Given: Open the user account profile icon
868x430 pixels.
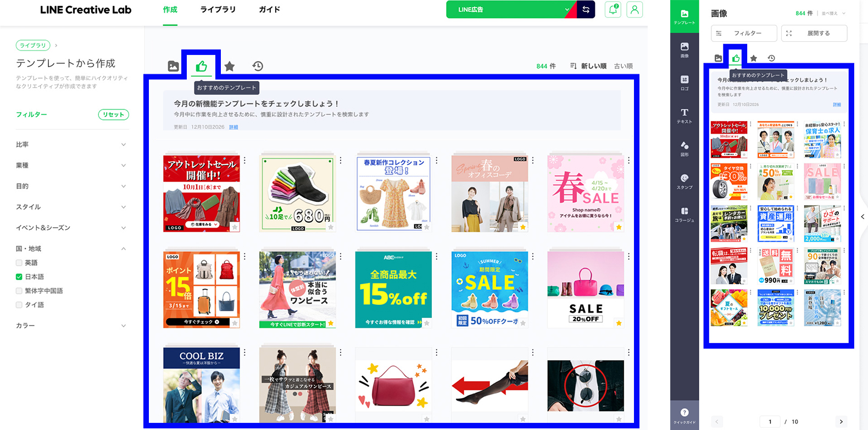Looking at the screenshot, I should (635, 10).
